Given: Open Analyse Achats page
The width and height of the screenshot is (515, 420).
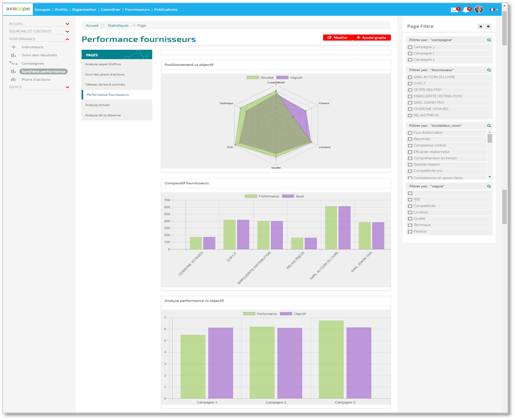Looking at the screenshot, I should [117, 105].
